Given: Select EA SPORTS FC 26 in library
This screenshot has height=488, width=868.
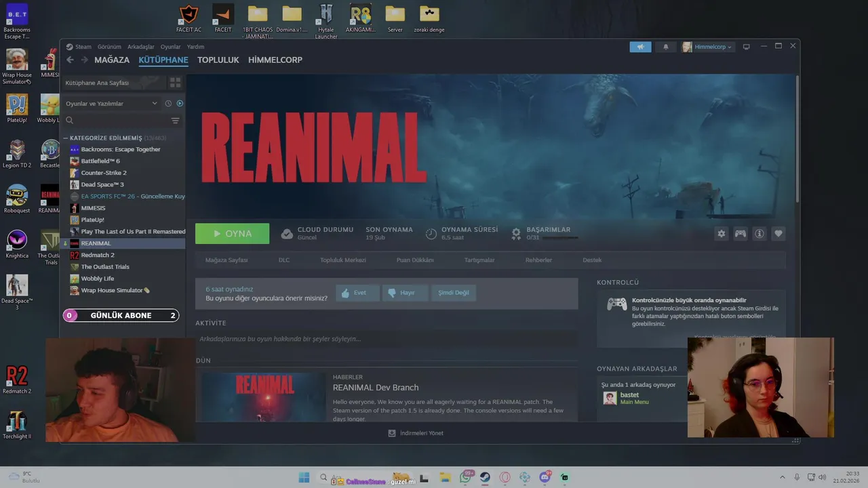Looking at the screenshot, I should pos(123,196).
